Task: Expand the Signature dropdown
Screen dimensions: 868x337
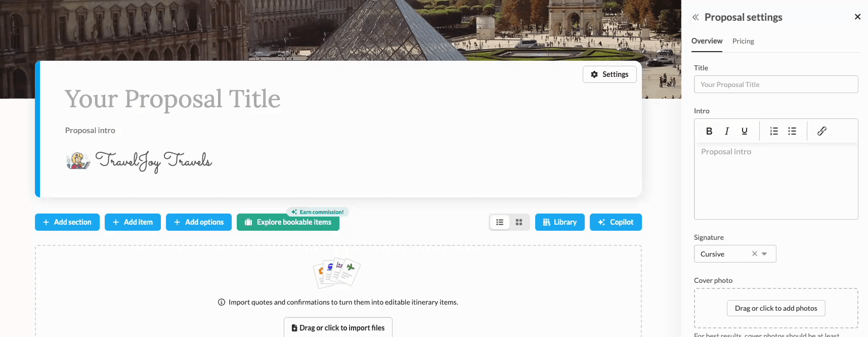Action: 764,254
